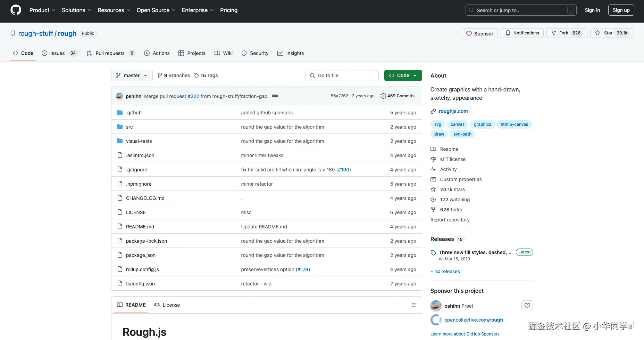Open the Projects tab
644x340 pixels.
click(192, 53)
